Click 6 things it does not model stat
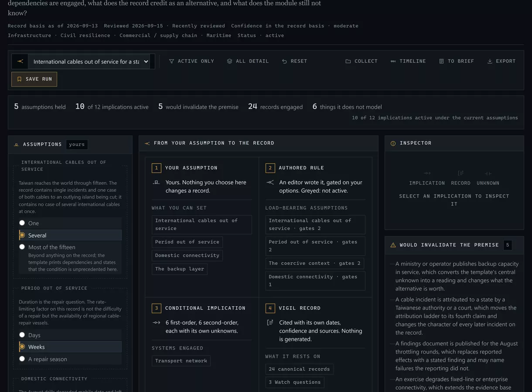Image resolution: width=532 pixels, height=392 pixels. pyautogui.click(x=347, y=107)
